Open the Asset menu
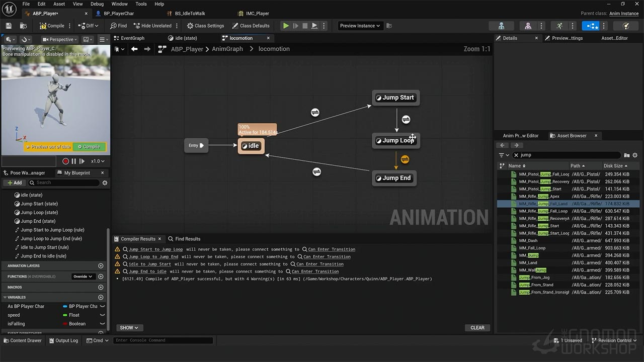This screenshot has height=362, width=644. [59, 4]
